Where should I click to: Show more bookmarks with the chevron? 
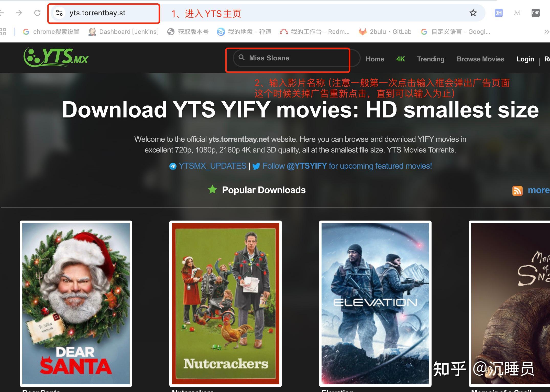(547, 32)
